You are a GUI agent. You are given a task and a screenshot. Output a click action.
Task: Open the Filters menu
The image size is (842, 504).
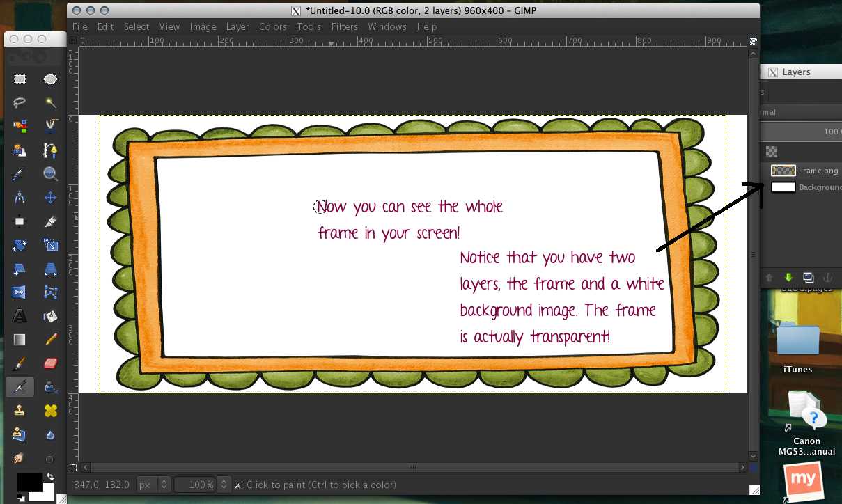[x=344, y=26]
